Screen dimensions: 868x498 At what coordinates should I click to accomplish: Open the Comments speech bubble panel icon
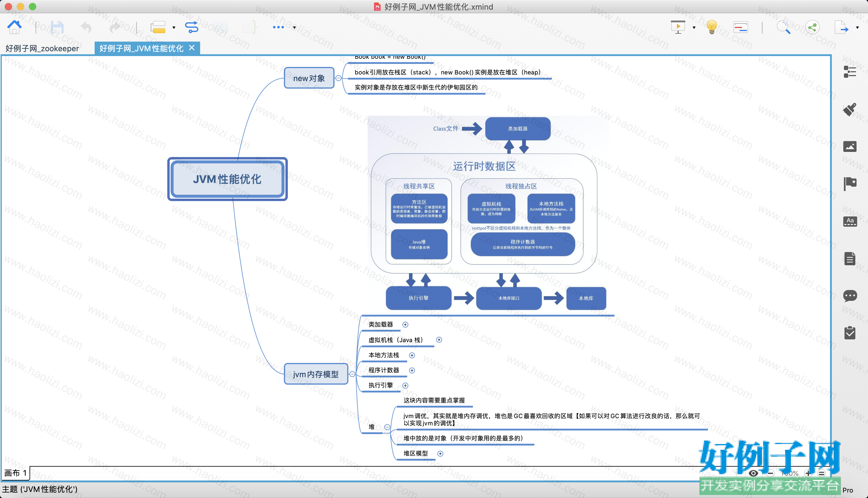tap(850, 296)
